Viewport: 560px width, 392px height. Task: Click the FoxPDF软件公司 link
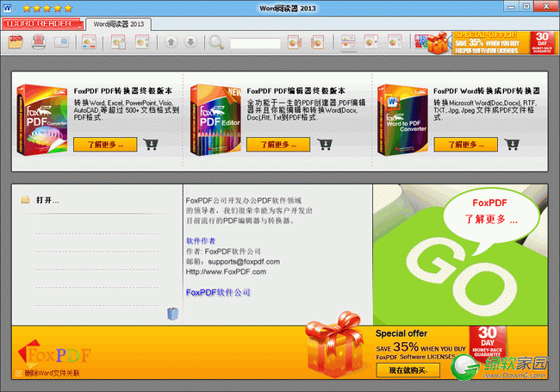[217, 293]
